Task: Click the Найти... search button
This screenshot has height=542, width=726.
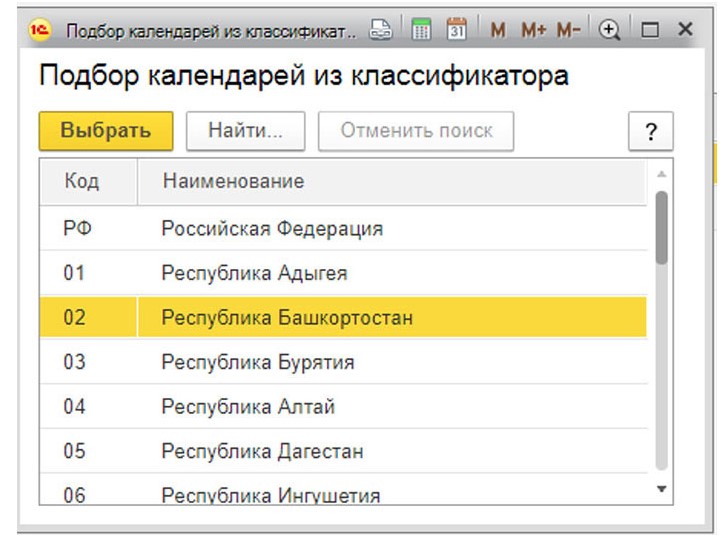Action: 244,131
